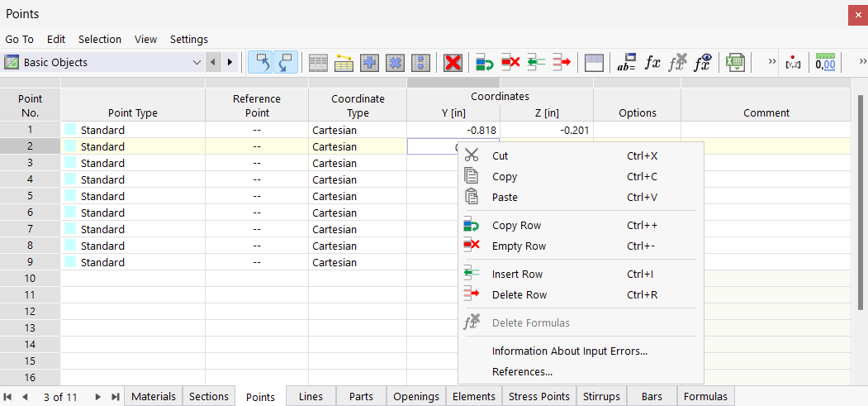The width and height of the screenshot is (868, 406).
Task: Expand the toolbar overflow chevron before 0,00
Action: (772, 61)
